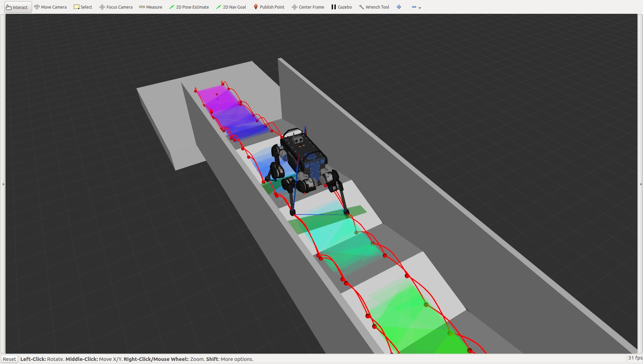Choose the Select tool
643x364 pixels.
point(83,7)
